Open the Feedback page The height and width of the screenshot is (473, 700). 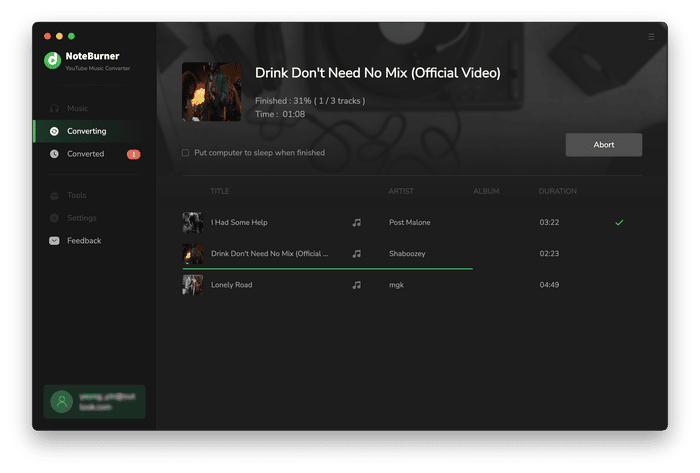point(95,241)
